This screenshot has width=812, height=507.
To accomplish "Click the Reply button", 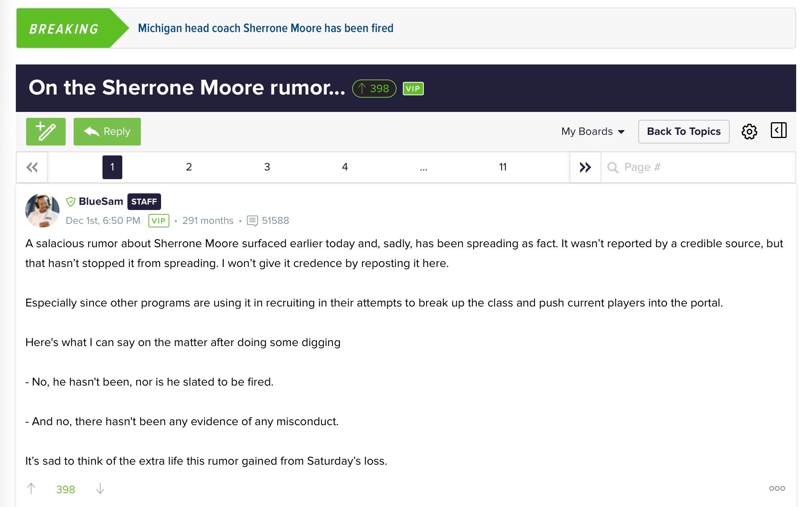I will pos(107,132).
